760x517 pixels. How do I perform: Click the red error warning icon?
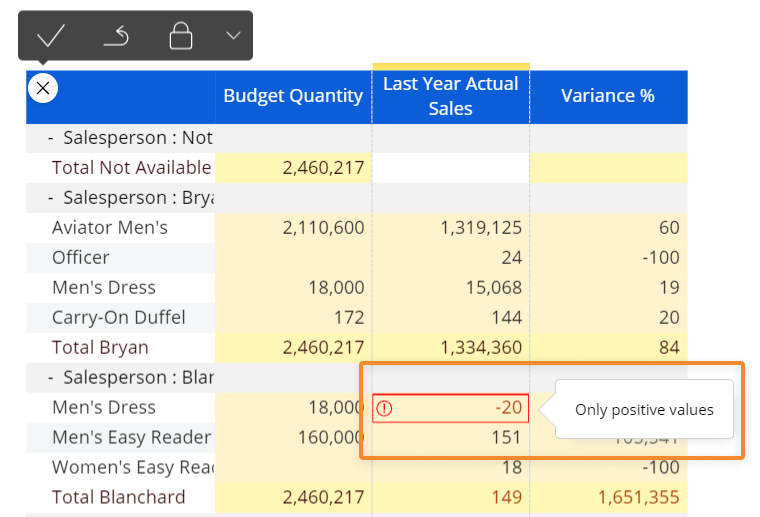coord(385,408)
